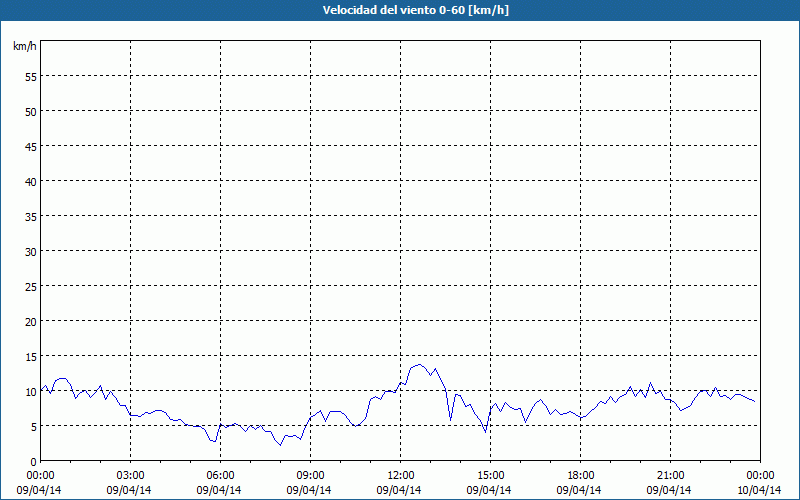Select the 21:00 time marker
The height and width of the screenshot is (500, 800).
(671, 475)
